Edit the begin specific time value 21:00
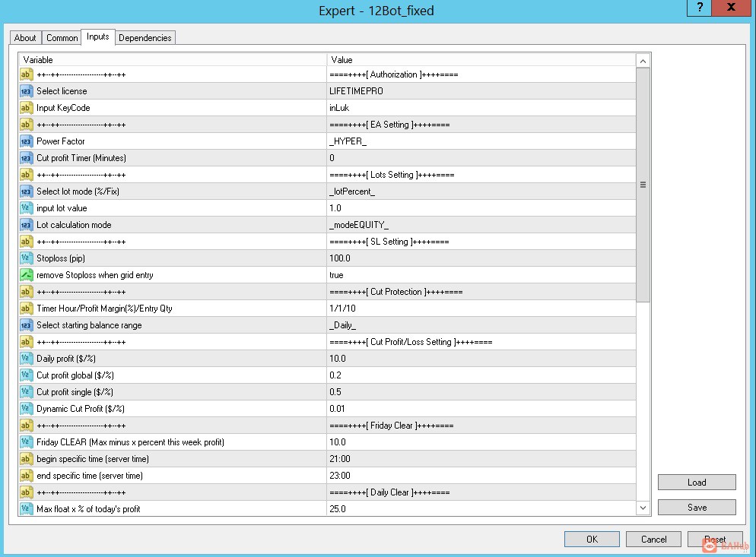This screenshot has height=557, width=756. (481, 459)
